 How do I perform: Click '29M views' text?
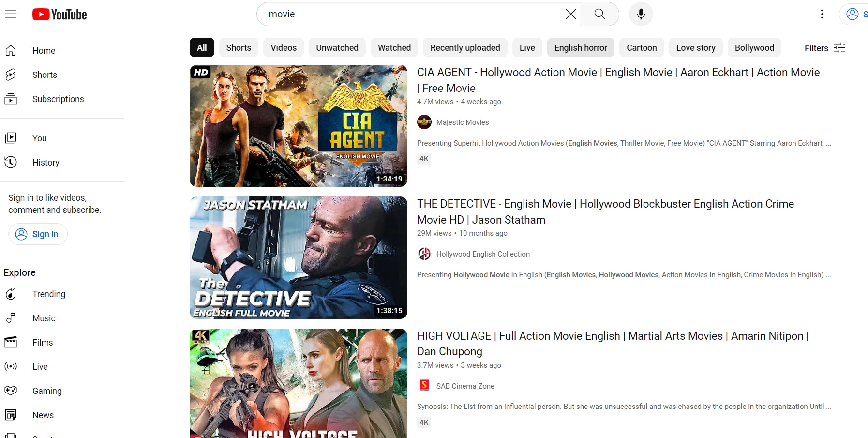434,233
